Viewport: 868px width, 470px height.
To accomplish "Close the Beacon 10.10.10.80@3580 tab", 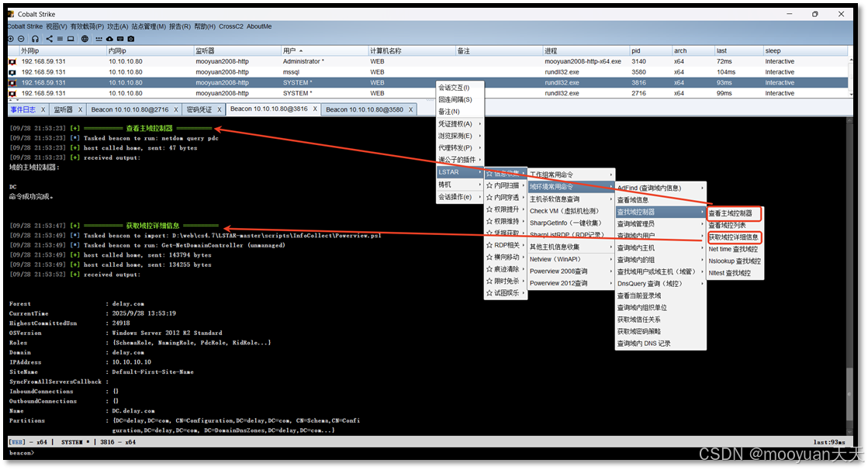I will point(411,109).
